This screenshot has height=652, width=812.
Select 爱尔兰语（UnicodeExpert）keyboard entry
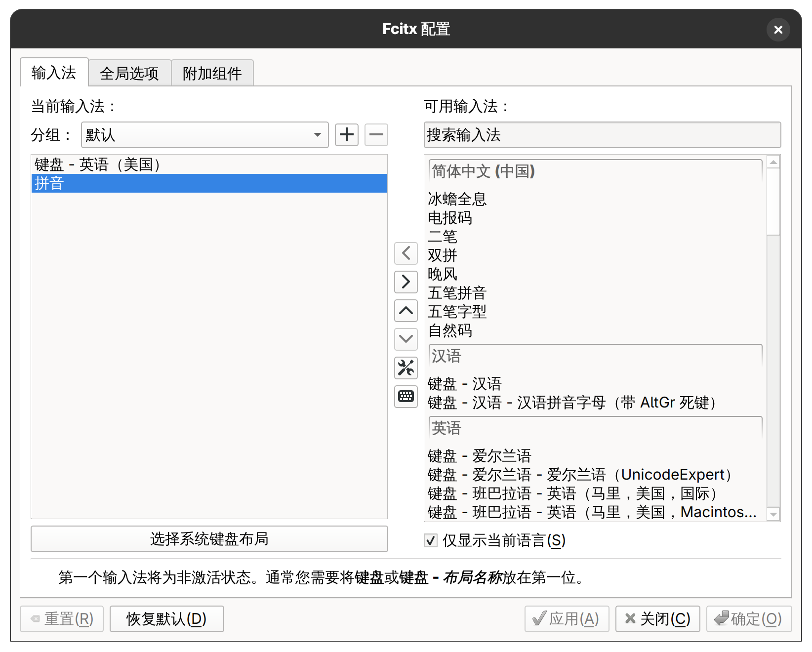click(595, 475)
